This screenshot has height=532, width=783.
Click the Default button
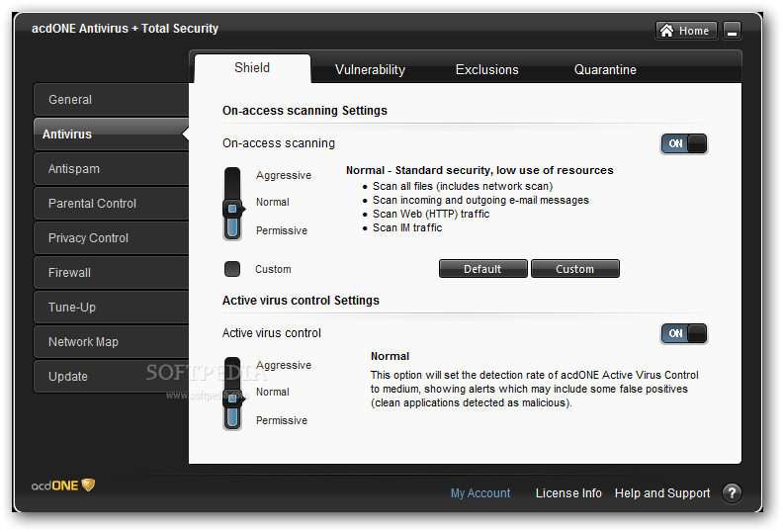(482, 269)
